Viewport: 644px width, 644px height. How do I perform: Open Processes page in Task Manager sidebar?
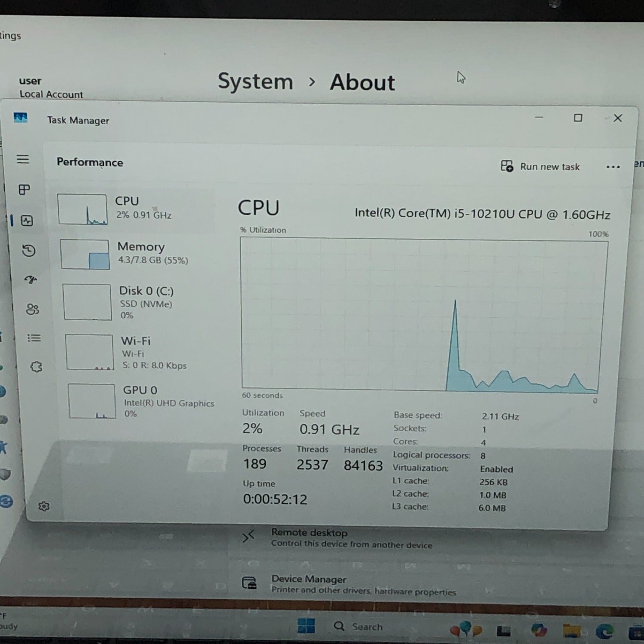[x=24, y=189]
